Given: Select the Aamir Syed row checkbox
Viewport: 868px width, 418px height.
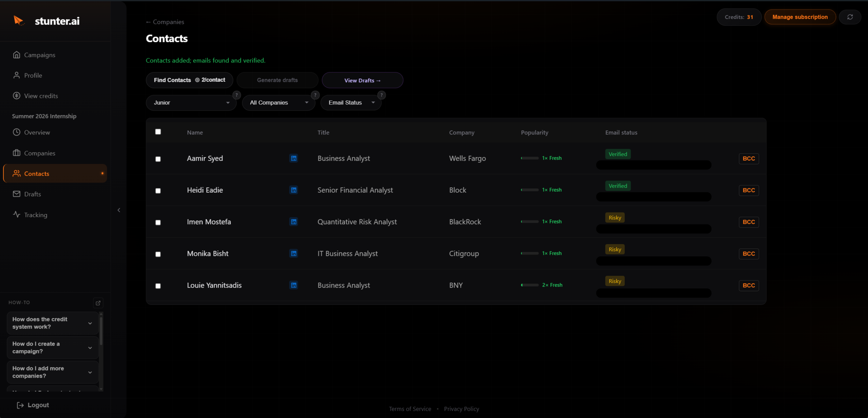Looking at the screenshot, I should point(158,159).
